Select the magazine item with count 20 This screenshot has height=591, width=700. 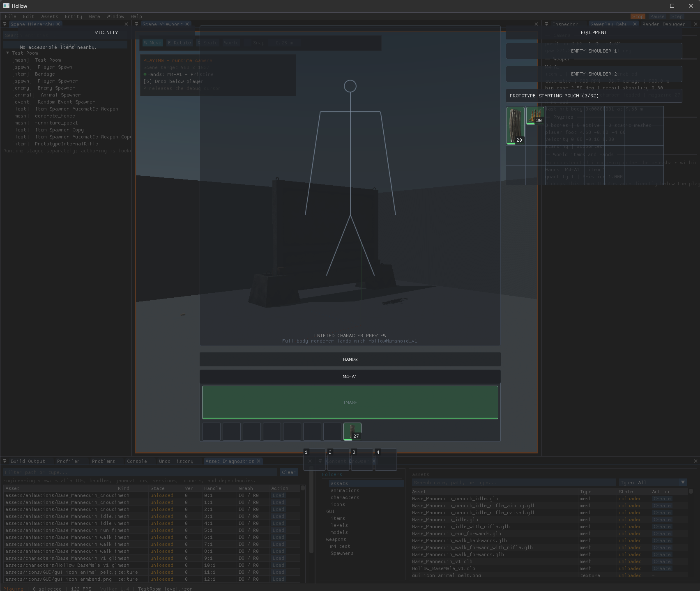tap(515, 126)
